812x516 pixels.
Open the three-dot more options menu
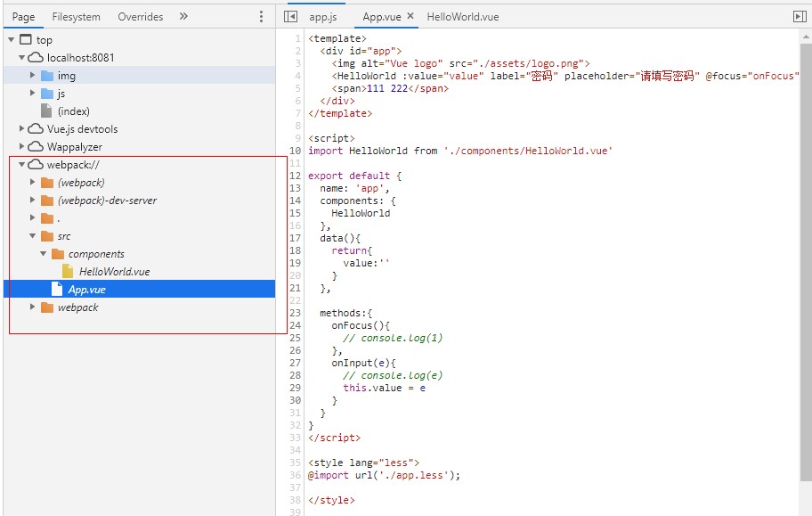coord(261,17)
